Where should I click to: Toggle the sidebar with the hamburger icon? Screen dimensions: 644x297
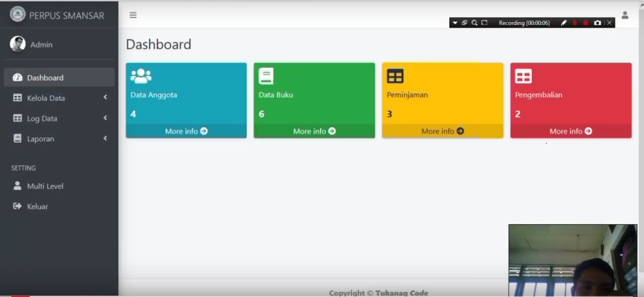pos(133,15)
